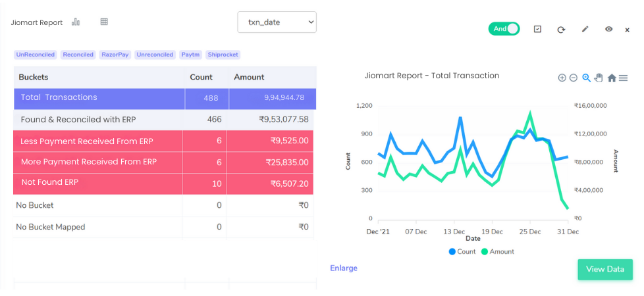Image resolution: width=644 pixels, height=296 pixels.
Task: Open the chart hamburger menu
Action: (623, 78)
